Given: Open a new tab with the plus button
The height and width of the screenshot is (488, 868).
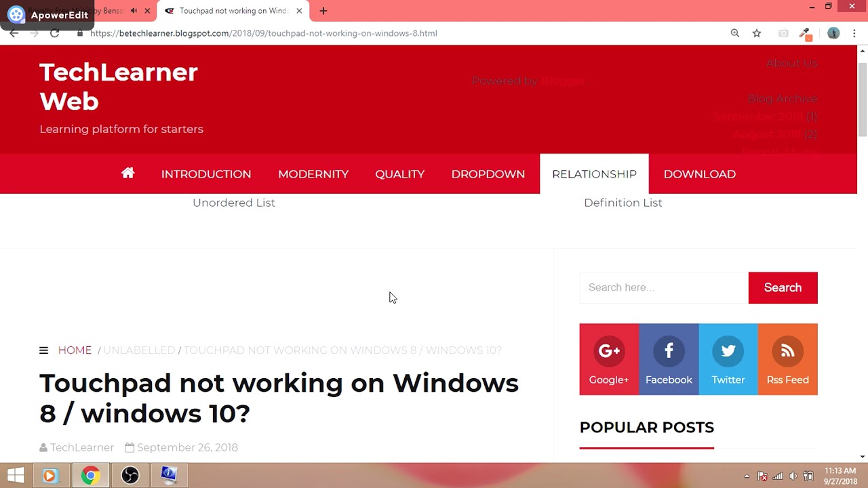Looking at the screenshot, I should 323,11.
